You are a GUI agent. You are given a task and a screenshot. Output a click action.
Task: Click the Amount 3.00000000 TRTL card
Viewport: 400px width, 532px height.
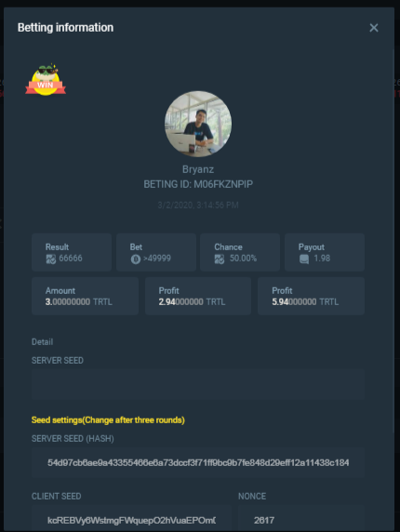coord(86,296)
